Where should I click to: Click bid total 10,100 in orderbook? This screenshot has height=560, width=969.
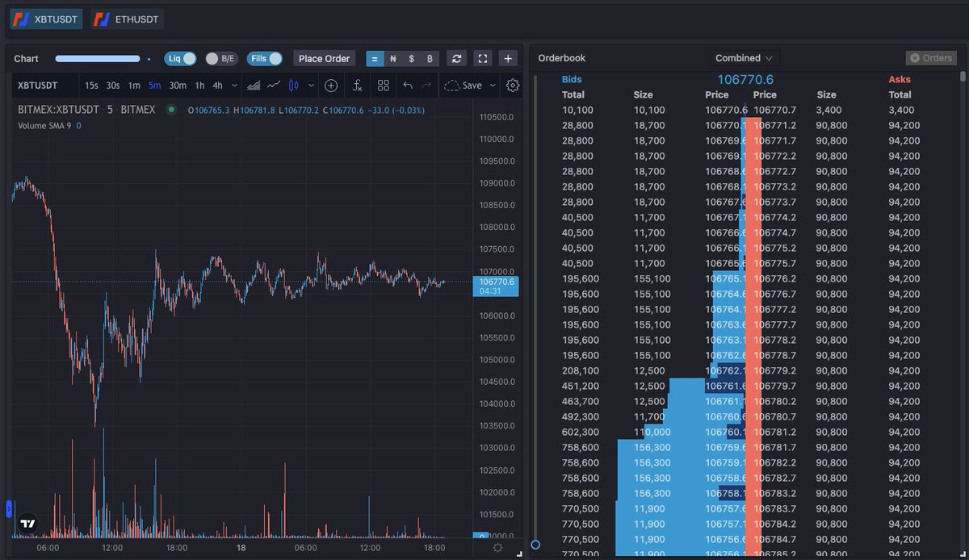pyautogui.click(x=578, y=110)
